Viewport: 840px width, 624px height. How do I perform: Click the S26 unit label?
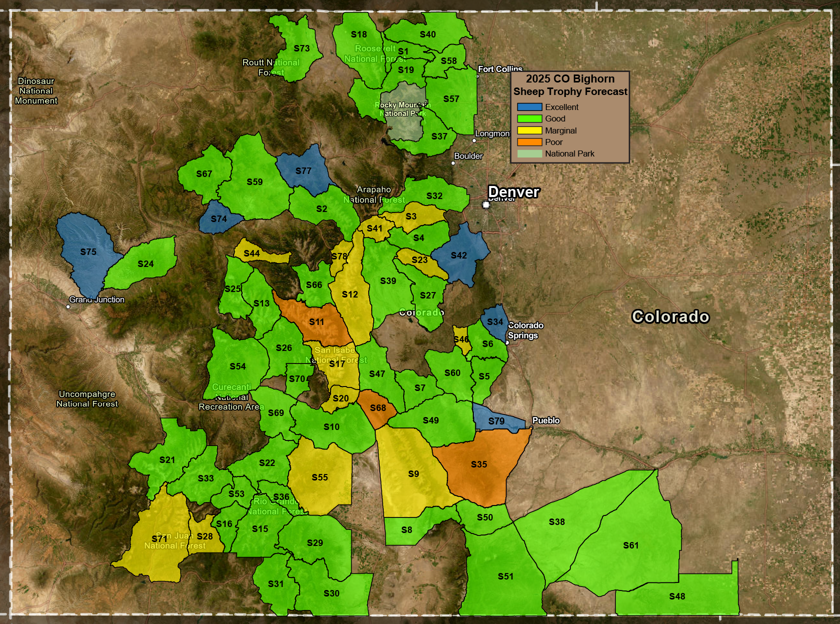tap(284, 348)
